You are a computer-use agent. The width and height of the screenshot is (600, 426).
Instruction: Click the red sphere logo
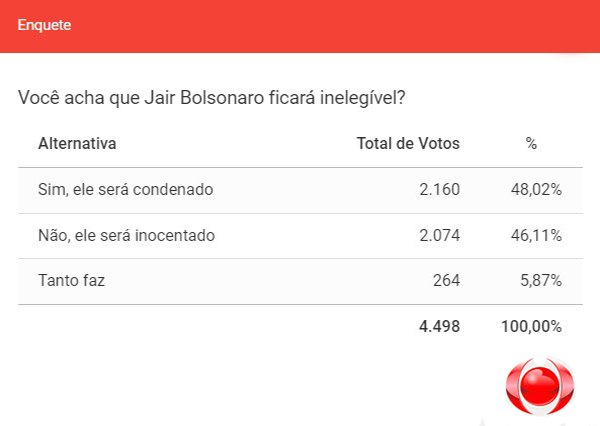click(541, 387)
